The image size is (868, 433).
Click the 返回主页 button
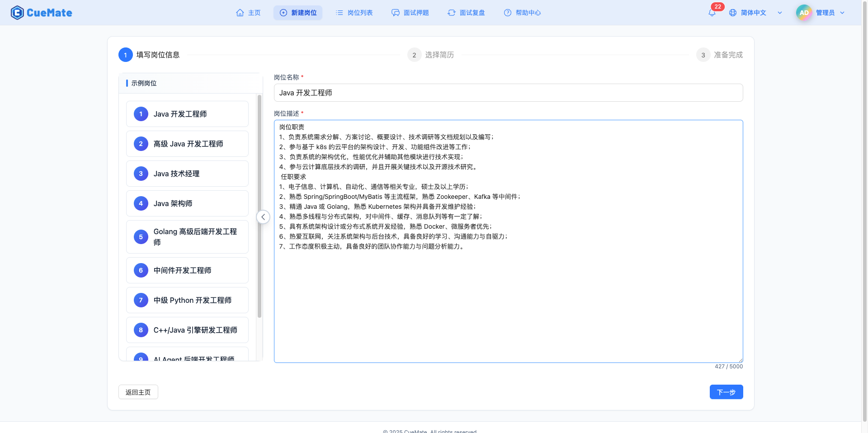coord(138,392)
